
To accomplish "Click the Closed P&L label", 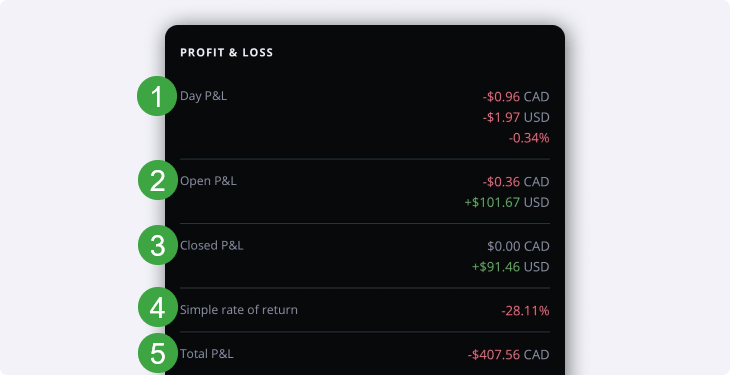I will coord(211,245).
